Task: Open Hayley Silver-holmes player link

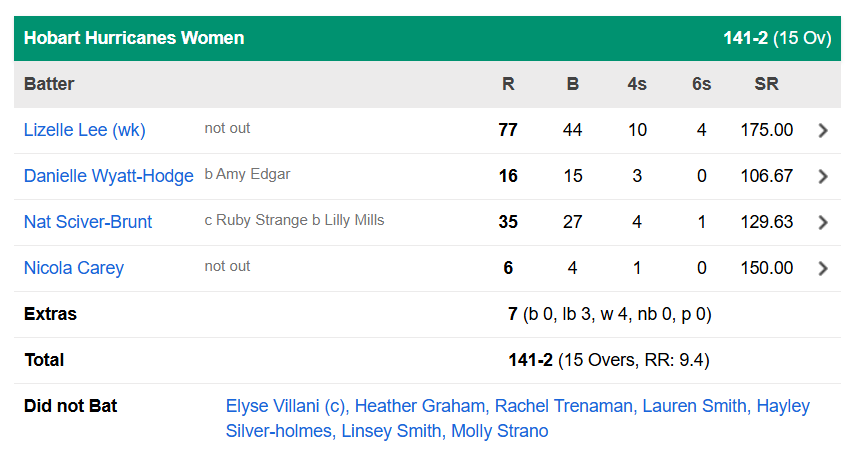Action: 280,432
